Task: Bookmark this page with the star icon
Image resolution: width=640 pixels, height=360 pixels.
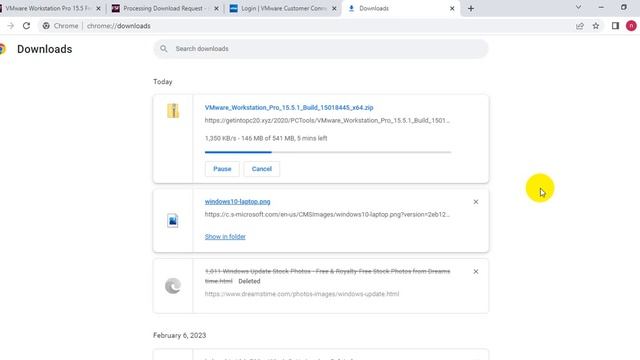Action: click(596, 26)
